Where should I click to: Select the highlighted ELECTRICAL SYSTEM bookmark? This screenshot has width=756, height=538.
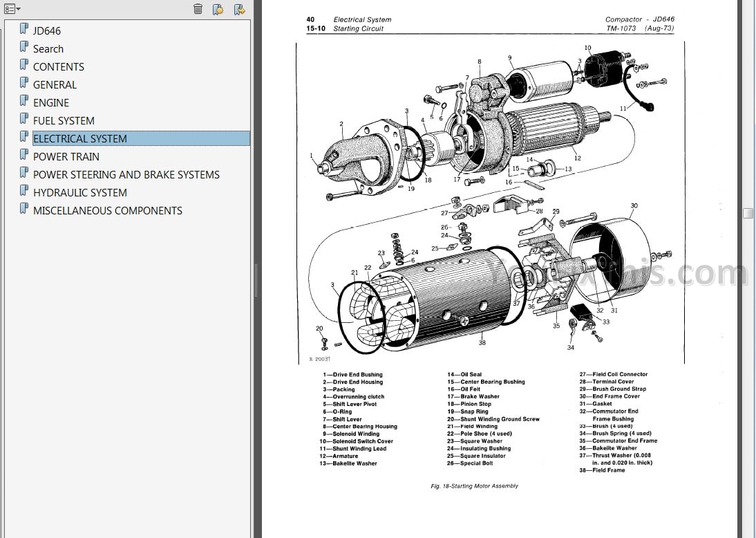[80, 138]
